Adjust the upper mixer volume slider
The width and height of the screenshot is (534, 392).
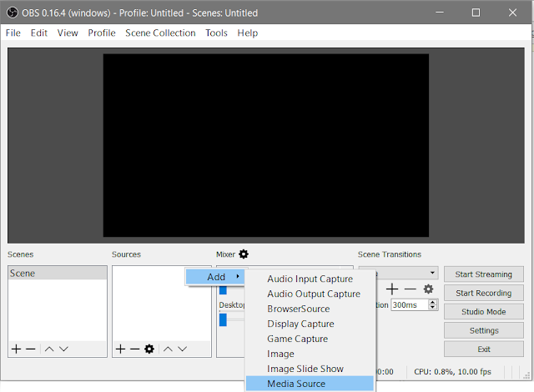pyautogui.click(x=223, y=290)
